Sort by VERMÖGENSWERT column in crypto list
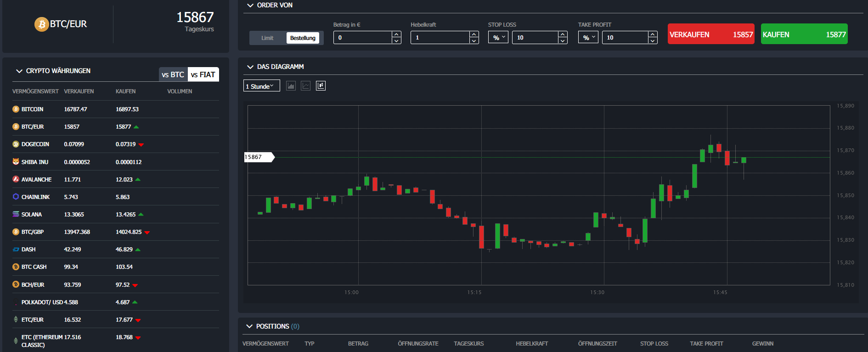 pos(35,91)
